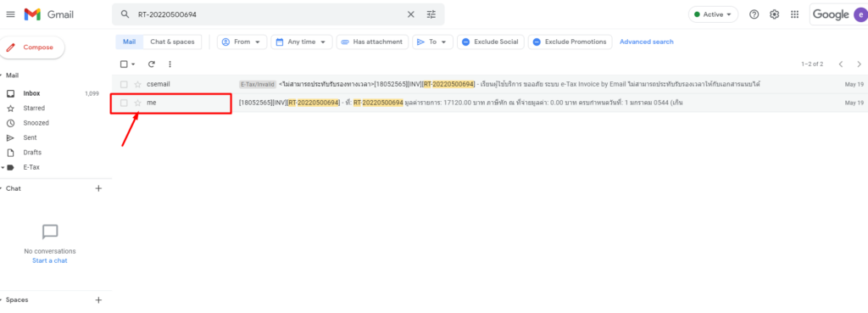Open the Google account avatar
Image resolution: width=868 pixels, height=313 pixels.
[x=860, y=15]
